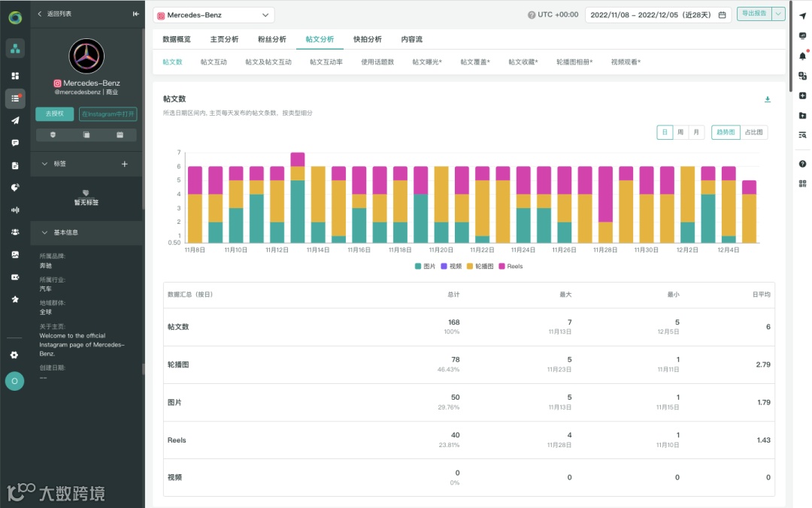
Task: Open the 内容流 tab
Action: pos(412,39)
